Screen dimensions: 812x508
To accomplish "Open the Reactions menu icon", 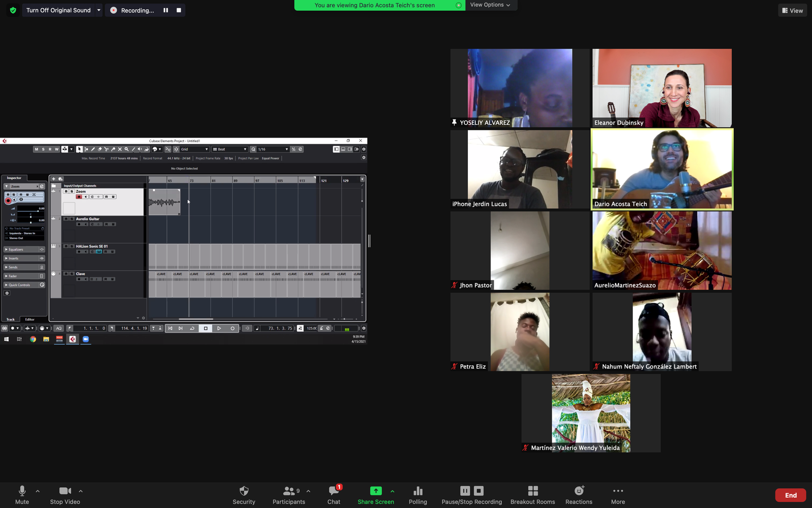I will pos(579,491).
